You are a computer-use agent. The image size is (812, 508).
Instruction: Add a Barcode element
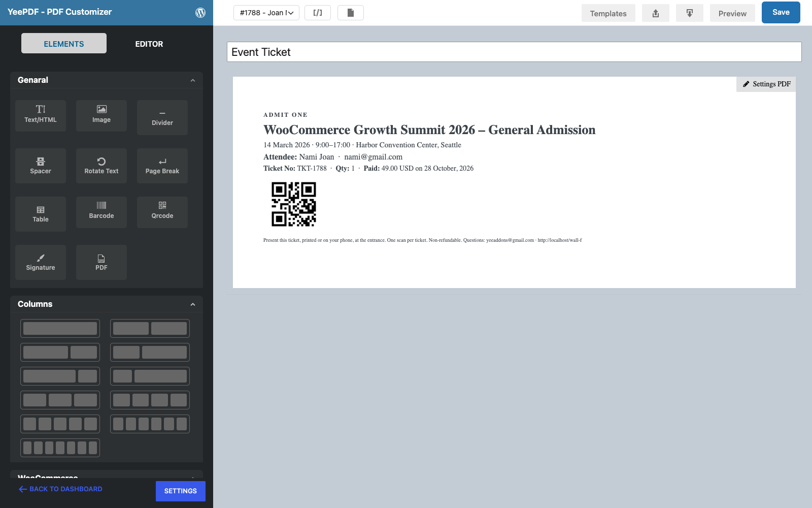point(101,212)
